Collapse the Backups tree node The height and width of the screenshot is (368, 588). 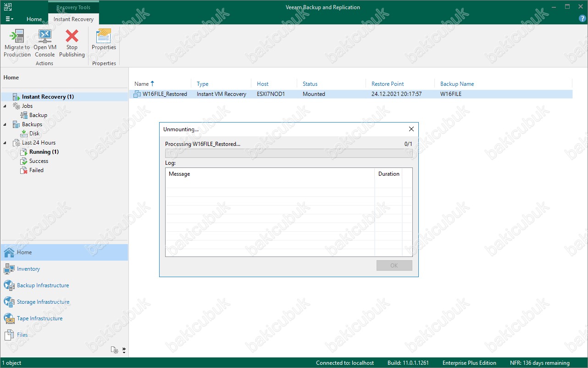5,124
